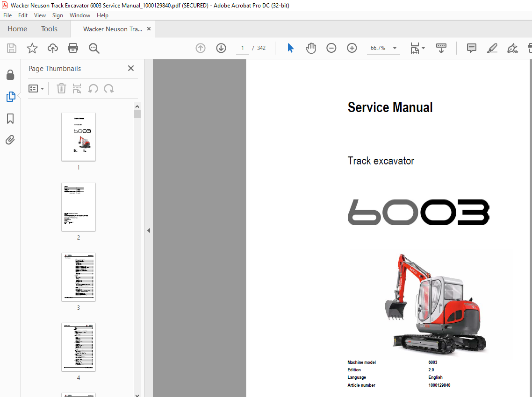Enable scrolling mode icon
532x397 pixels.
coord(441,48)
